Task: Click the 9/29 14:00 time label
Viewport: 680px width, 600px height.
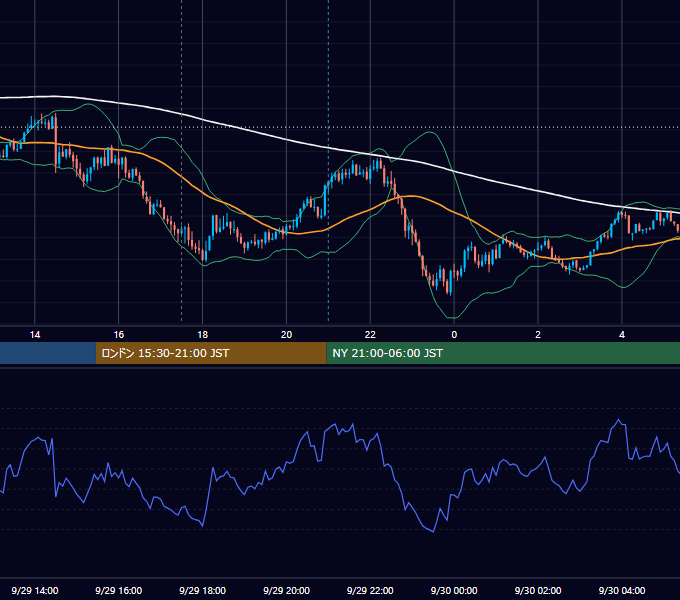Action: [x=35, y=590]
